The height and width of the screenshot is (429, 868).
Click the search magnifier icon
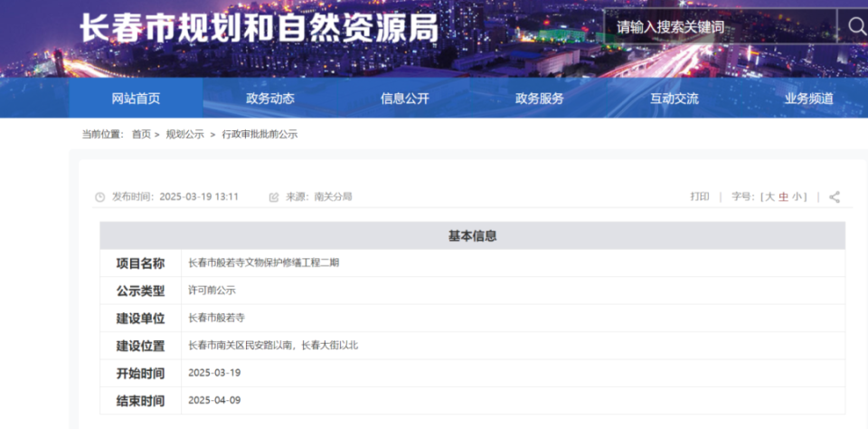[857, 25]
